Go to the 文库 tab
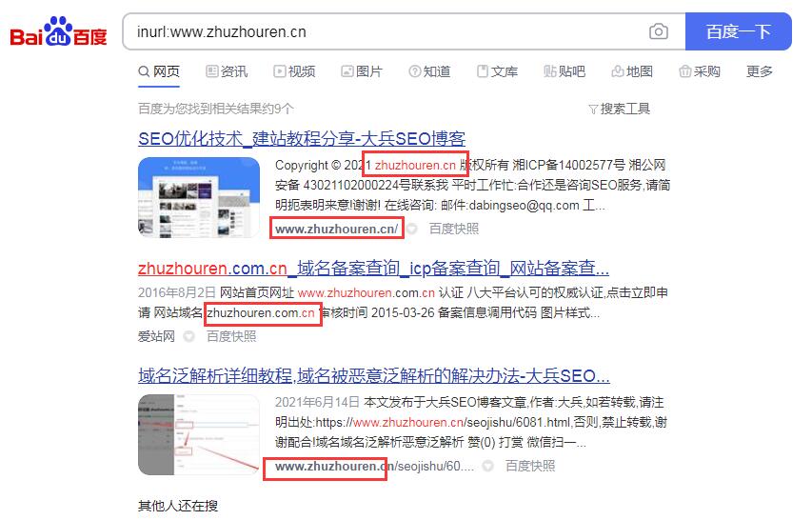812x520 pixels. click(x=497, y=71)
